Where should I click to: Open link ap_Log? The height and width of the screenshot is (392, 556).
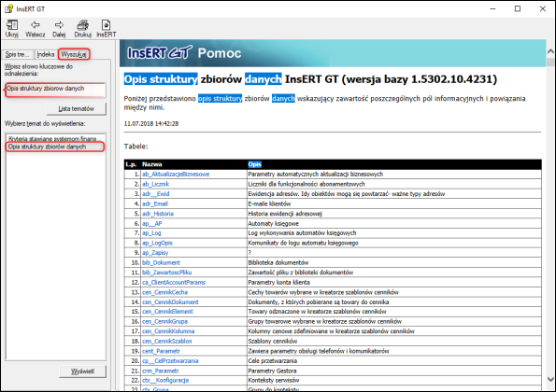[x=151, y=233]
